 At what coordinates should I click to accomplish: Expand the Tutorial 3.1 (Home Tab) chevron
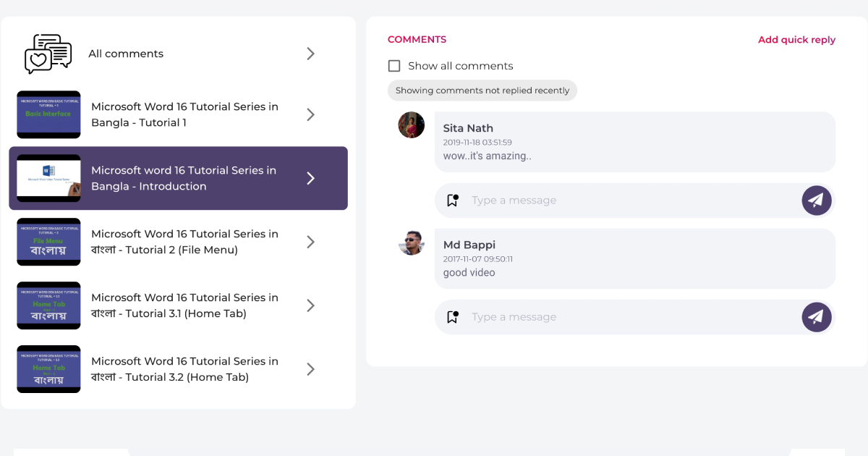(310, 305)
